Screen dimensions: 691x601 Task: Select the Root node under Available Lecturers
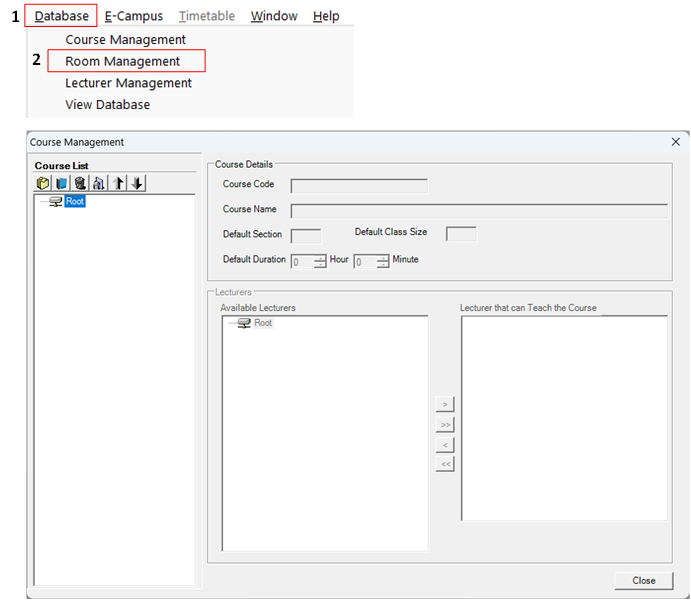(263, 323)
